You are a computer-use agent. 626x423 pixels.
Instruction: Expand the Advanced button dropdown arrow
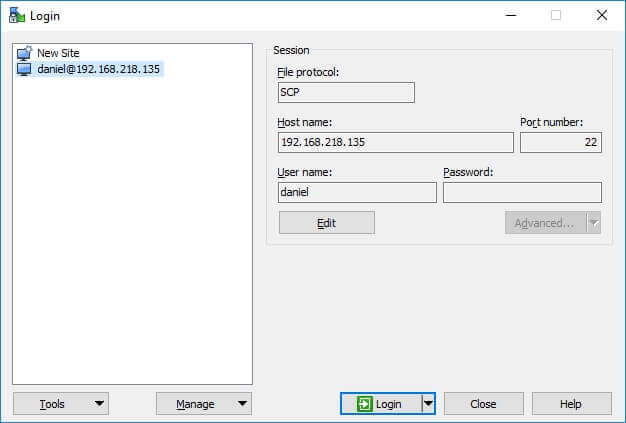[594, 223]
